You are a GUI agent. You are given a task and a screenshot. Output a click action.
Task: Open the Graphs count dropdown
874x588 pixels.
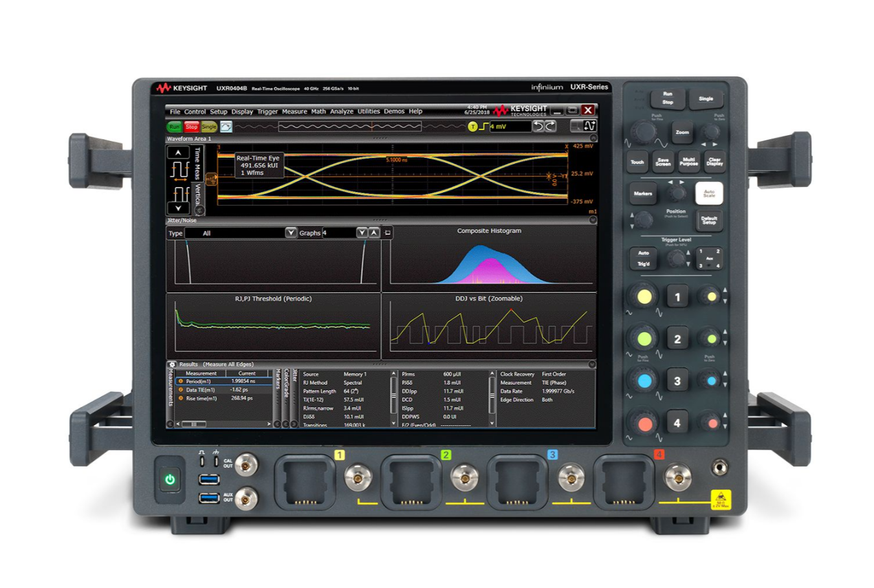[x=362, y=233]
